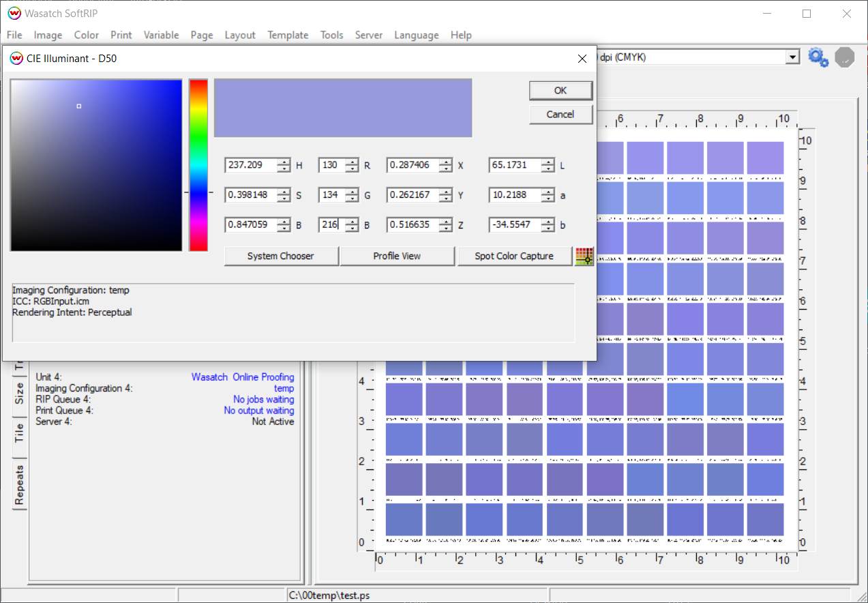Click the Lab b field showing -34.5547
The height and width of the screenshot is (603, 868).
[515, 224]
